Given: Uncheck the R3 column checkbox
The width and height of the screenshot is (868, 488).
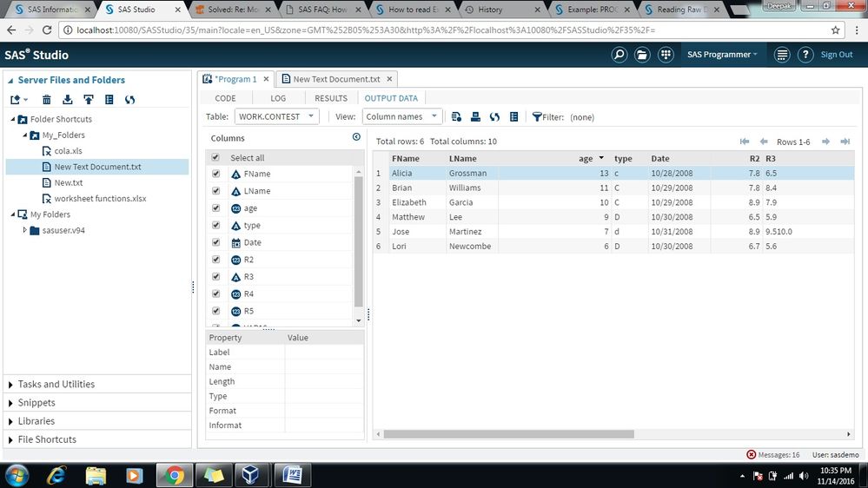Looking at the screenshot, I should [215, 277].
